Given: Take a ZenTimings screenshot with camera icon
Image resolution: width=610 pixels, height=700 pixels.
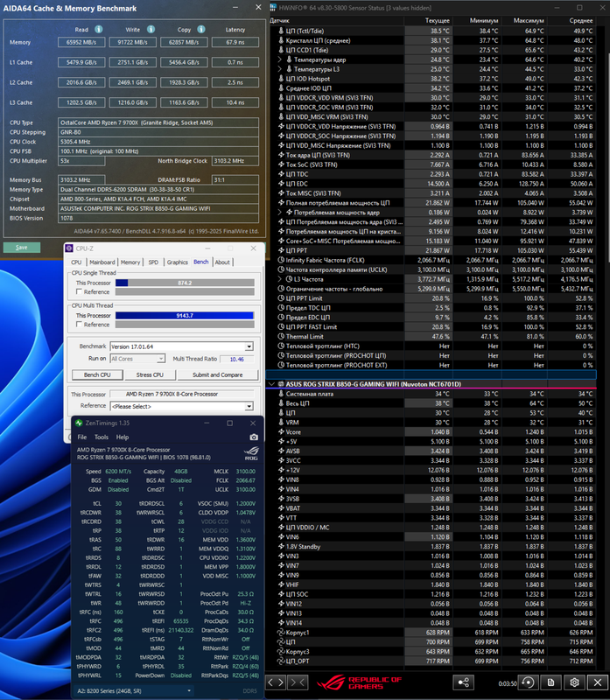Looking at the screenshot, I should (254, 437).
